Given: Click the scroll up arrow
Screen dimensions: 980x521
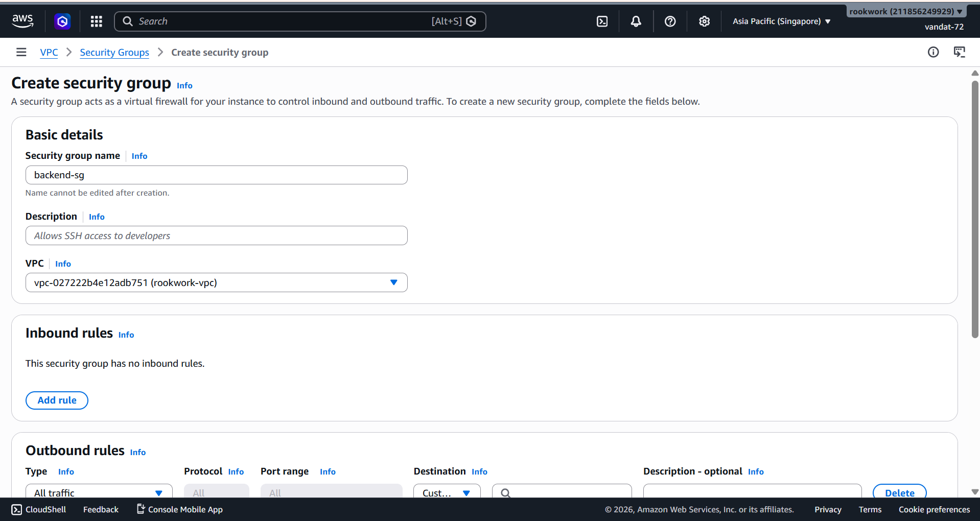Looking at the screenshot, I should [975, 73].
